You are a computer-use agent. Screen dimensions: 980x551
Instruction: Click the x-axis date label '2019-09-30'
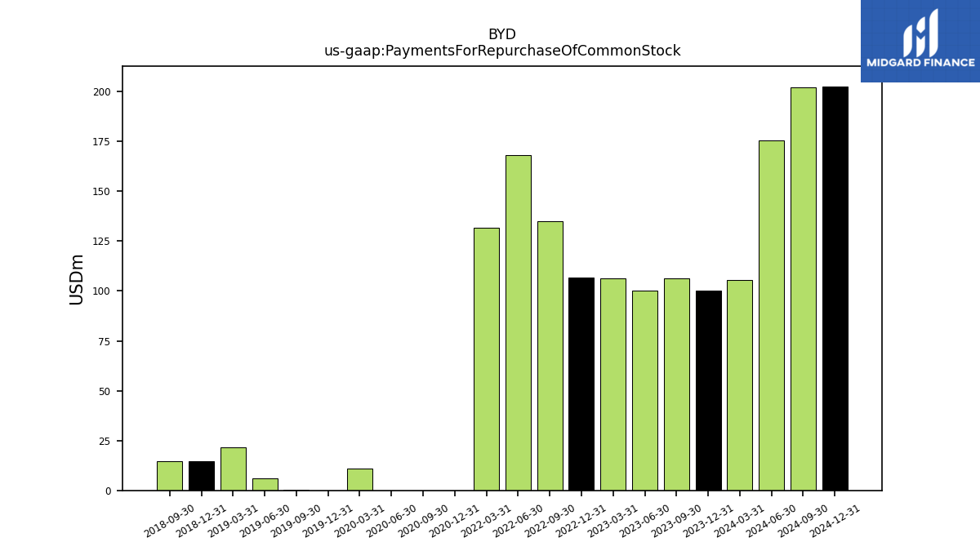point(296,521)
